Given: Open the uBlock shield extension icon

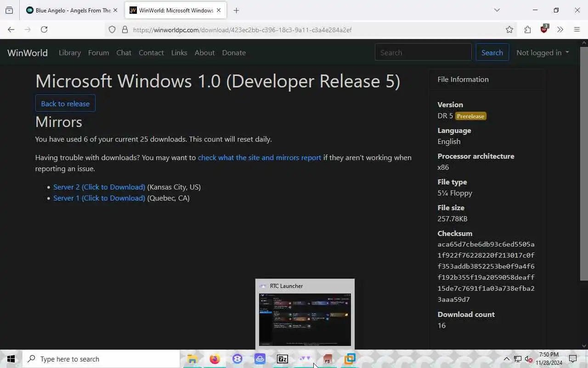Looking at the screenshot, I should tap(544, 29).
